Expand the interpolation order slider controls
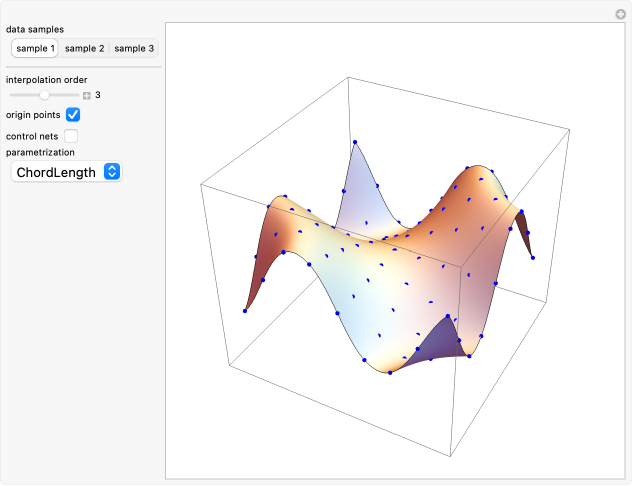The width and height of the screenshot is (632, 486). (x=87, y=96)
